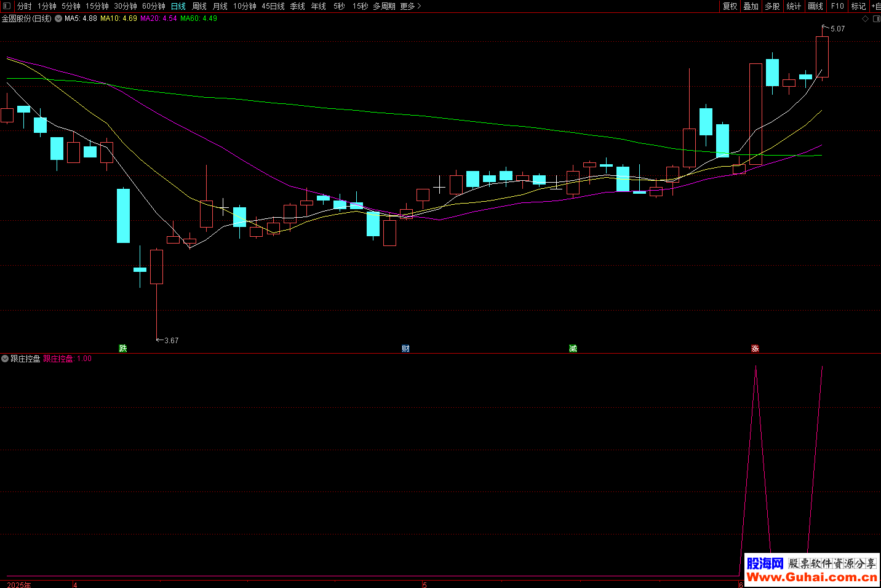Expand the 更多 periods menu
The width and height of the screenshot is (881, 588).
point(410,6)
